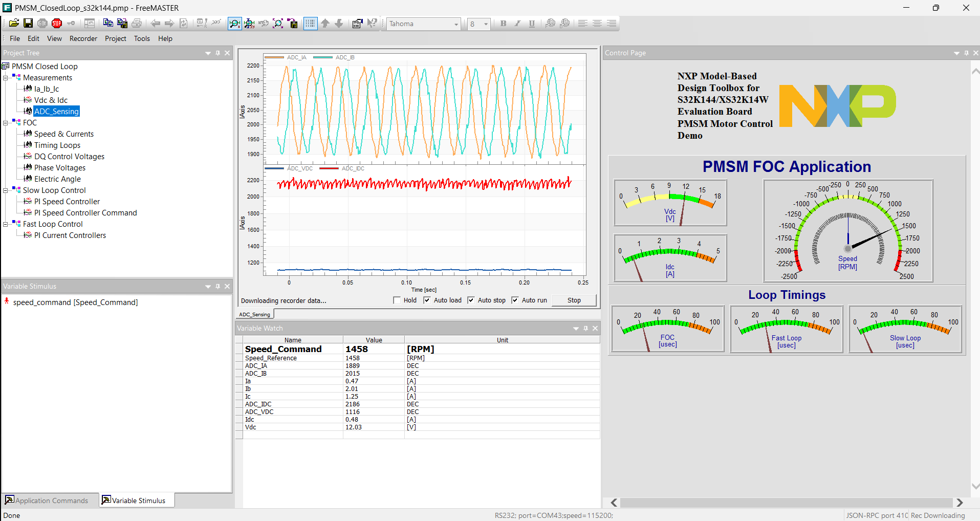Select Speed & Currents in the project tree
980x521 pixels.
(x=64, y=134)
